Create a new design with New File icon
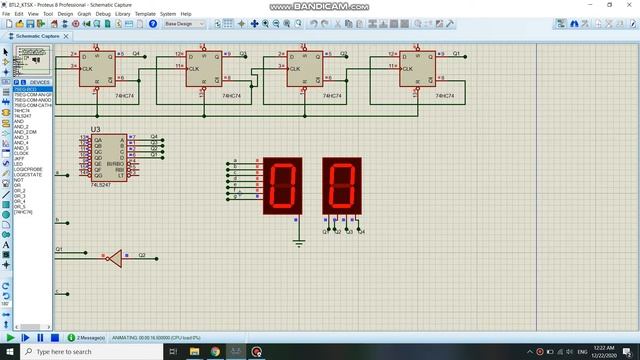The width and height of the screenshot is (640, 360). click(x=9, y=24)
